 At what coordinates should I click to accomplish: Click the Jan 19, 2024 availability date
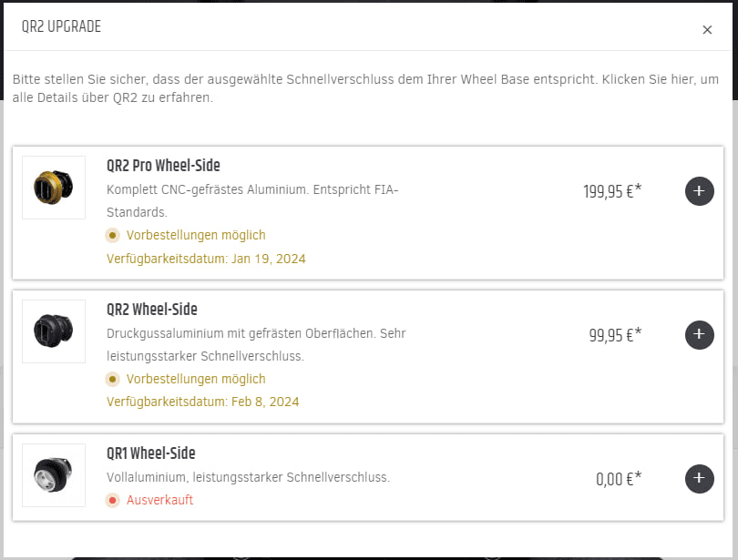272,259
